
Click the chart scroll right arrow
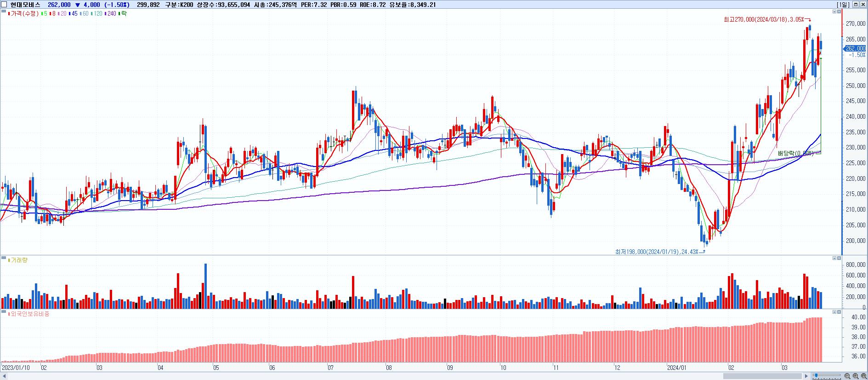[x=806, y=376]
